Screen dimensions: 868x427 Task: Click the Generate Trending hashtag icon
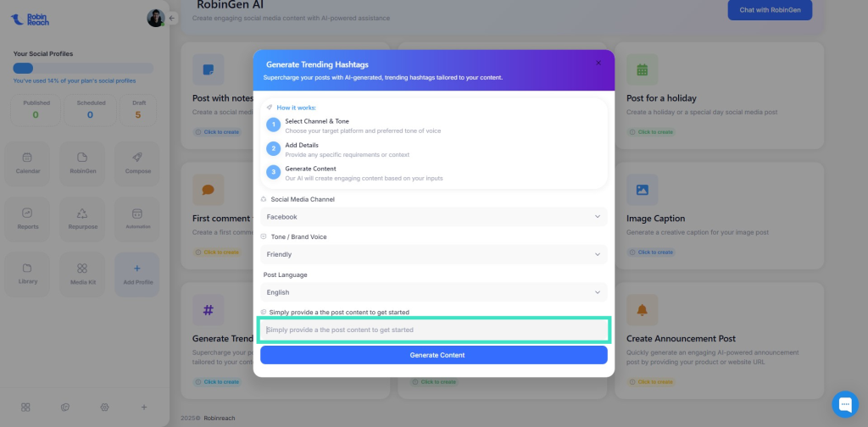(209, 310)
